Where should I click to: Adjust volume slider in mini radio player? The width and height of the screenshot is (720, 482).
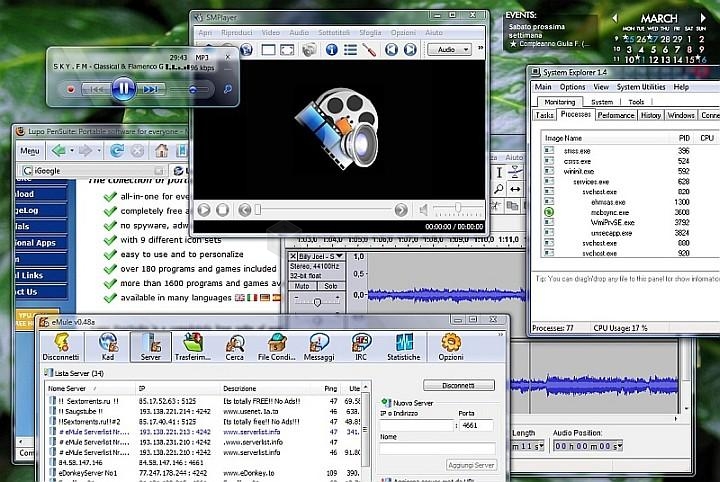point(193,90)
